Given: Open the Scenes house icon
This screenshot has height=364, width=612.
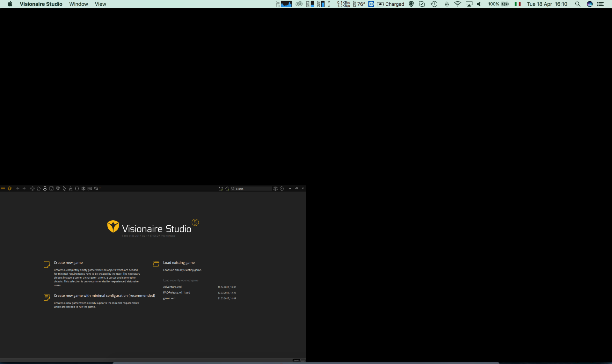Looking at the screenshot, I should pos(39,189).
